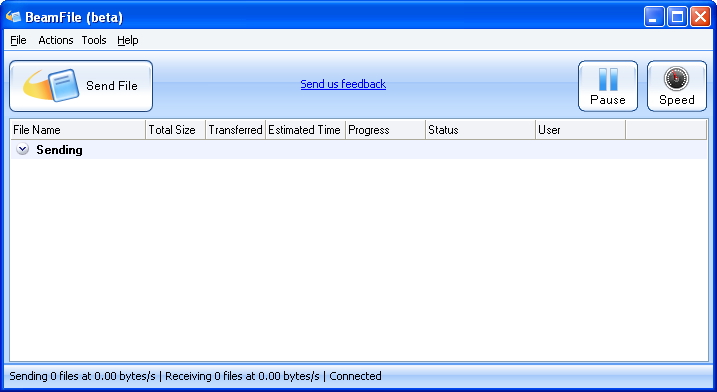Click the status bar 'Connected' text

355,376
